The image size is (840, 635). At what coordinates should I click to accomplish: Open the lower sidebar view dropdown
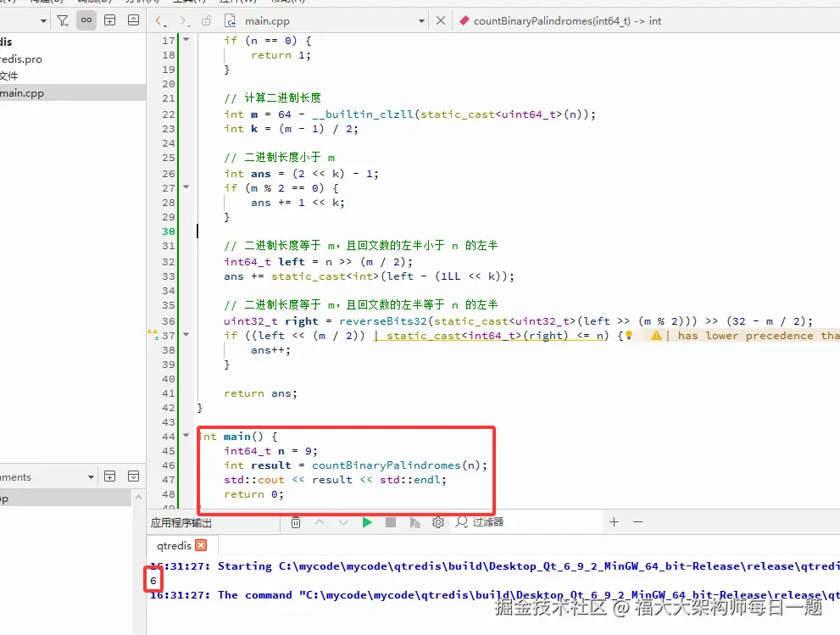tap(91, 477)
